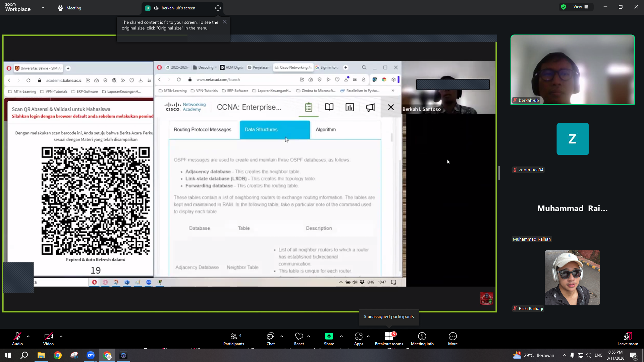Image resolution: width=644 pixels, height=362 pixels.
Task: Open the More options menu
Action: tap(453, 339)
